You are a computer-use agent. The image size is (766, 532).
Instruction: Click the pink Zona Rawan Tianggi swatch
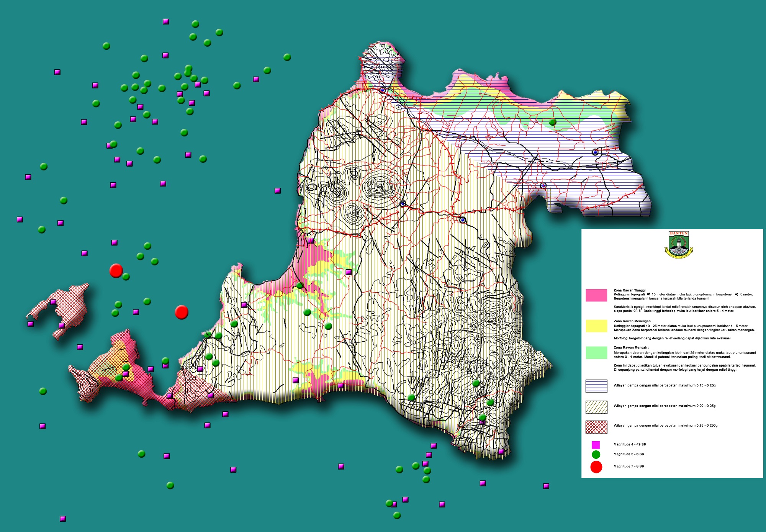click(596, 295)
